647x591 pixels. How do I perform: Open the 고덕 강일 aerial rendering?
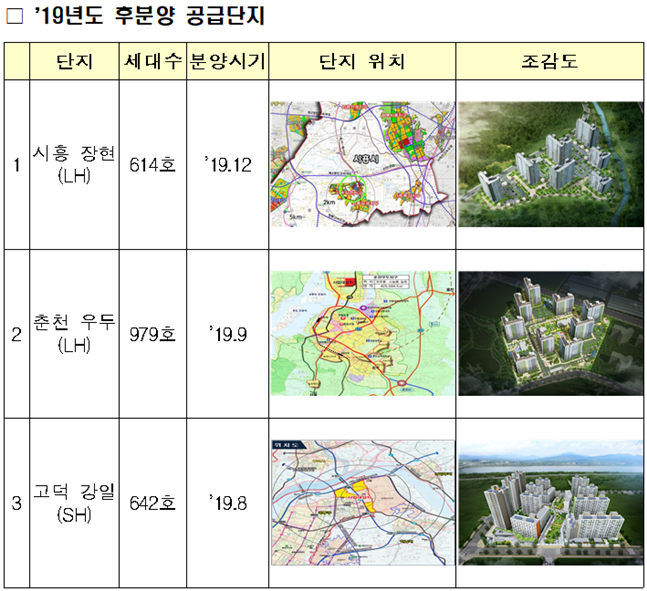click(x=551, y=503)
